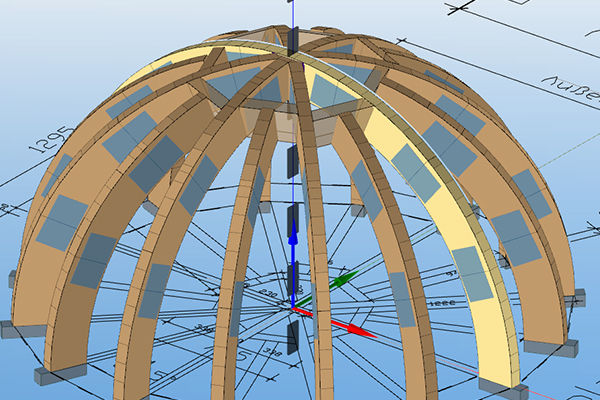The width and height of the screenshot is (600, 400).
Task: Select the gray footing at far right edge
Action: pyautogui.click(x=575, y=298)
